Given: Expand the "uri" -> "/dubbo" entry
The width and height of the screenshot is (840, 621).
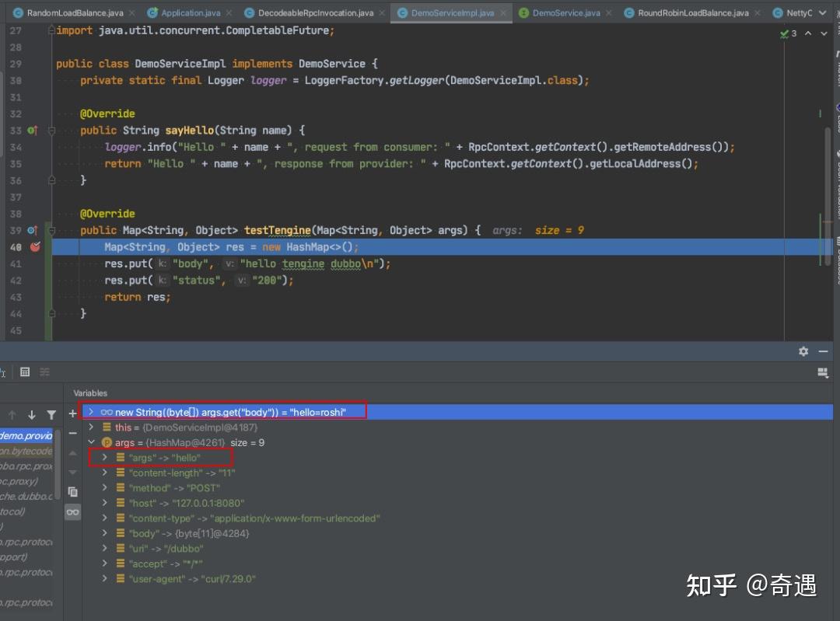Looking at the screenshot, I should coord(104,548).
